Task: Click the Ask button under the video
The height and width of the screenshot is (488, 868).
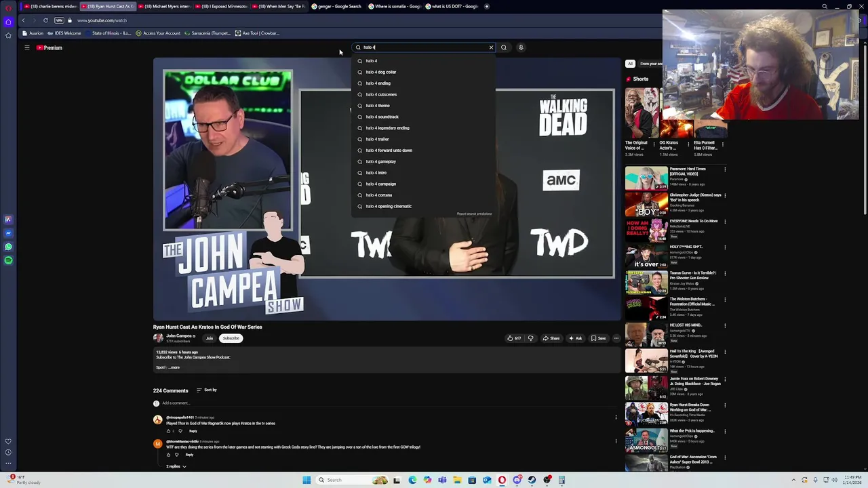Action: click(x=575, y=338)
